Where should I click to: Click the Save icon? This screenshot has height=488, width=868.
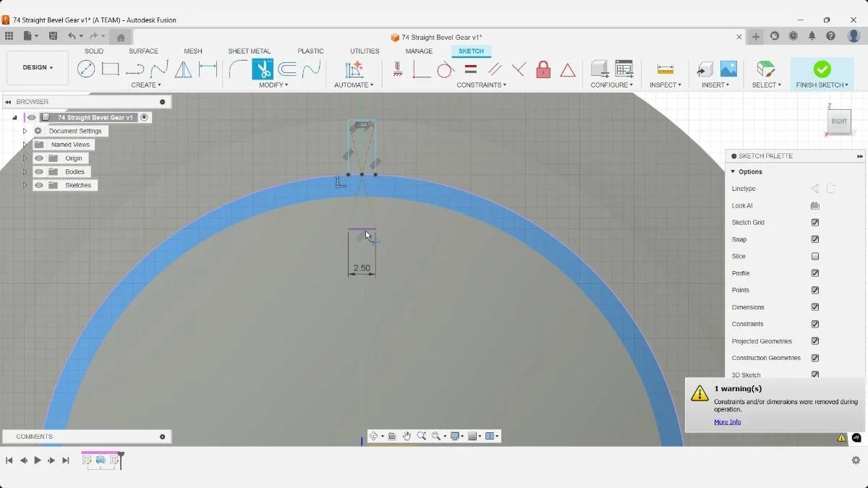[x=53, y=36]
